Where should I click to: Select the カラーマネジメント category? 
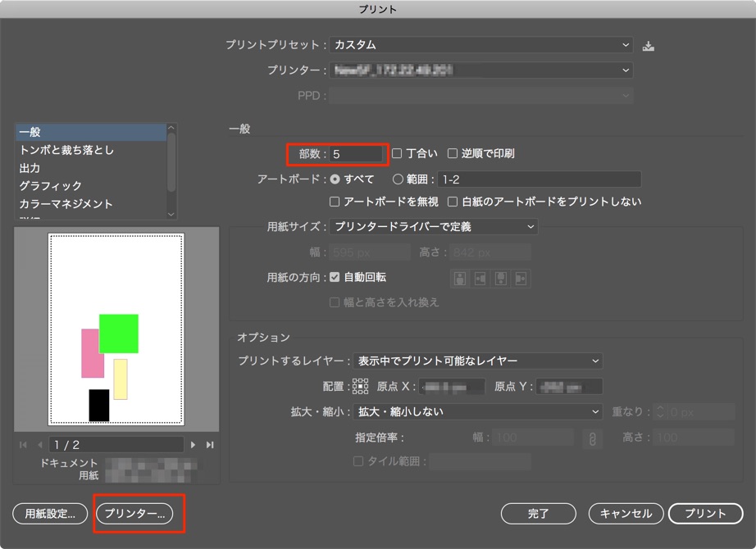pos(91,204)
